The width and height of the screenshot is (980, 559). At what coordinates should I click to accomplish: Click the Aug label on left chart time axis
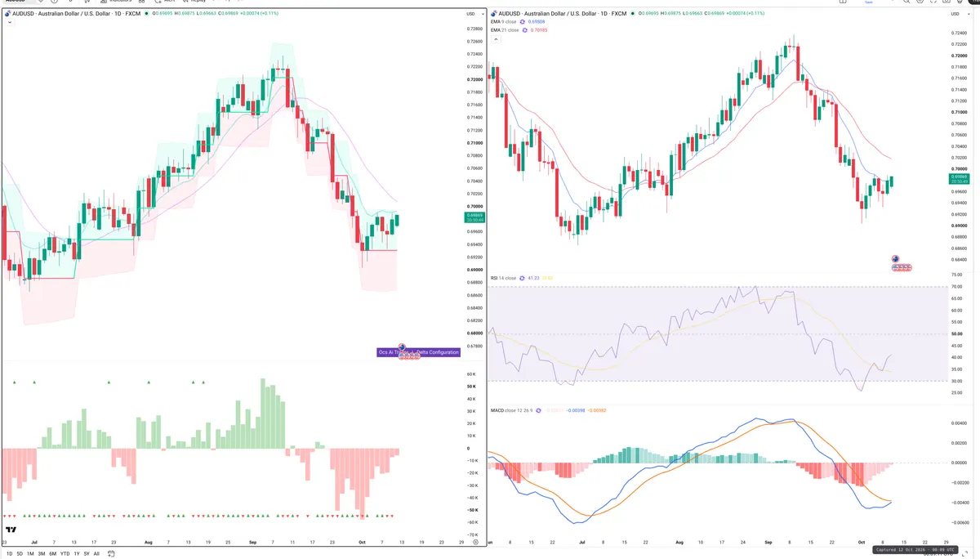pos(148,541)
